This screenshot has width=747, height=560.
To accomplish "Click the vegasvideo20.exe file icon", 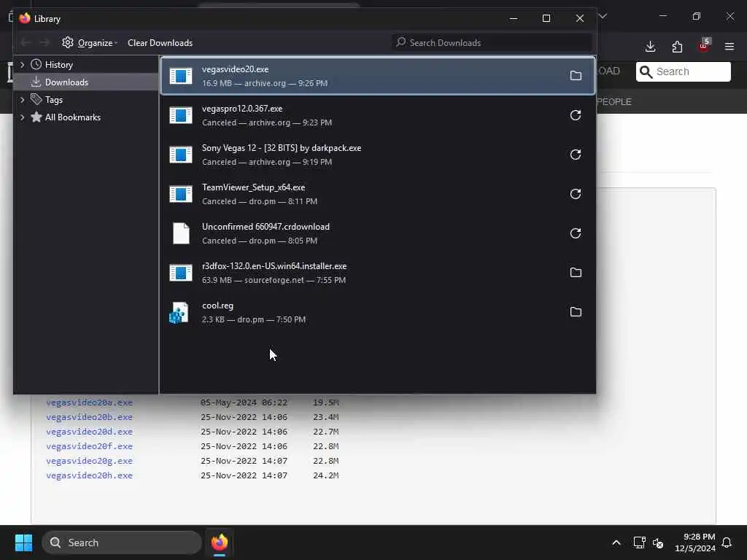I will tap(181, 76).
